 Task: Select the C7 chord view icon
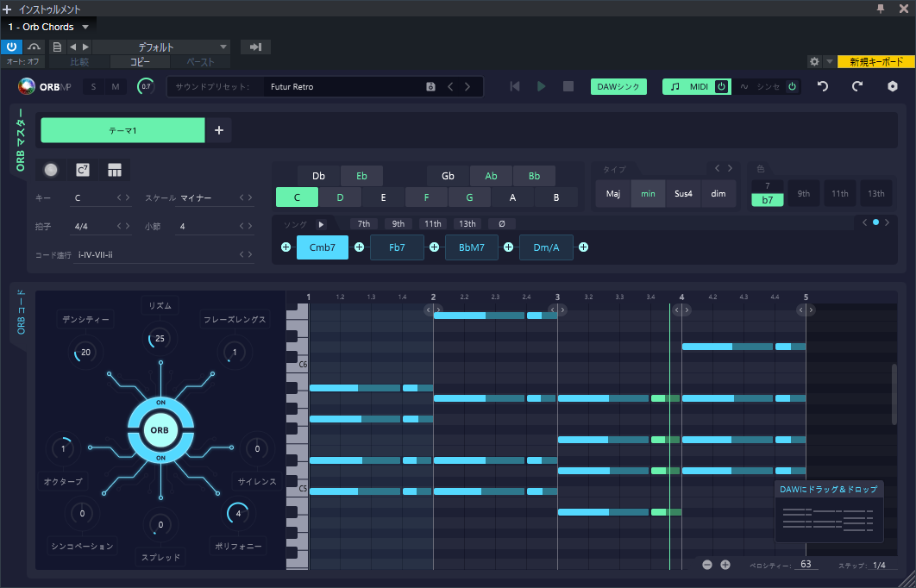[83, 170]
